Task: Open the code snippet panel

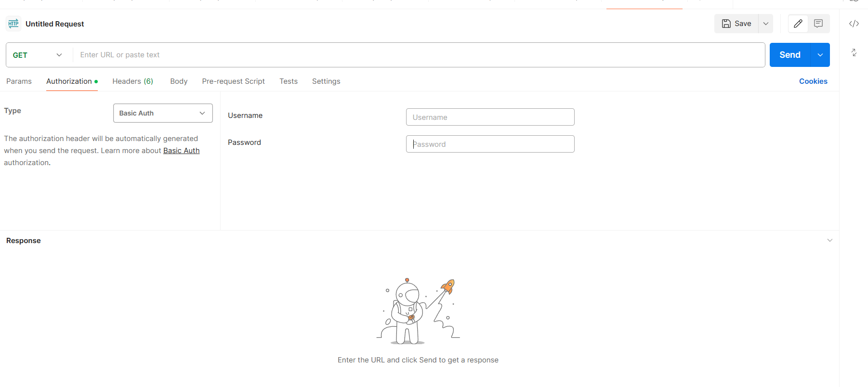Action: [x=854, y=24]
